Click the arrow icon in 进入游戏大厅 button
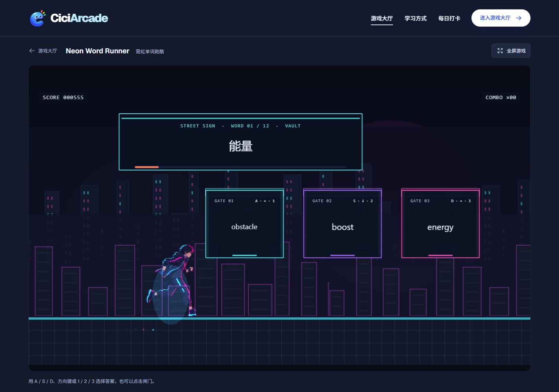This screenshot has width=559, height=392. click(x=519, y=18)
